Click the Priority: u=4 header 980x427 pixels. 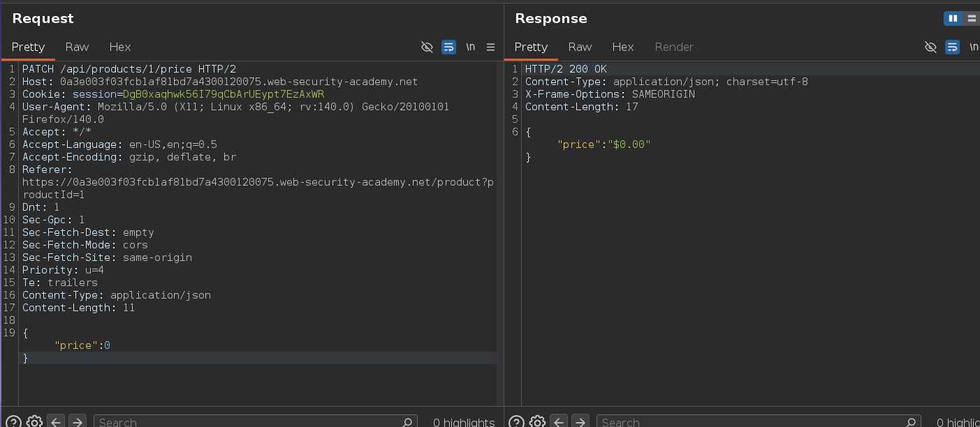(63, 270)
